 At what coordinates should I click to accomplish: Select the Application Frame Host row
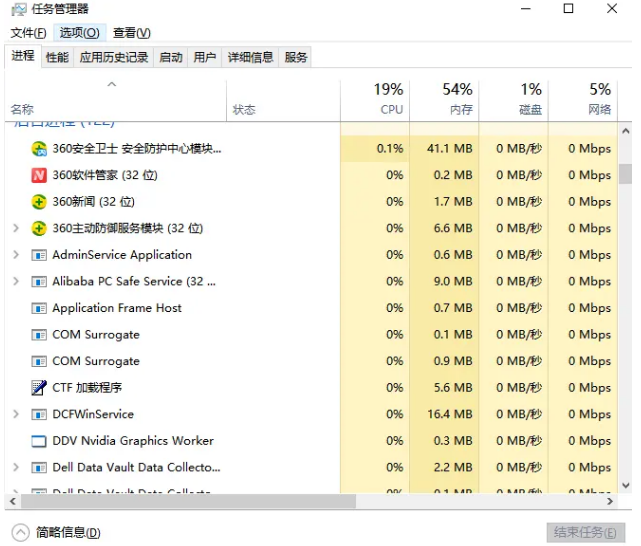[x=311, y=308]
